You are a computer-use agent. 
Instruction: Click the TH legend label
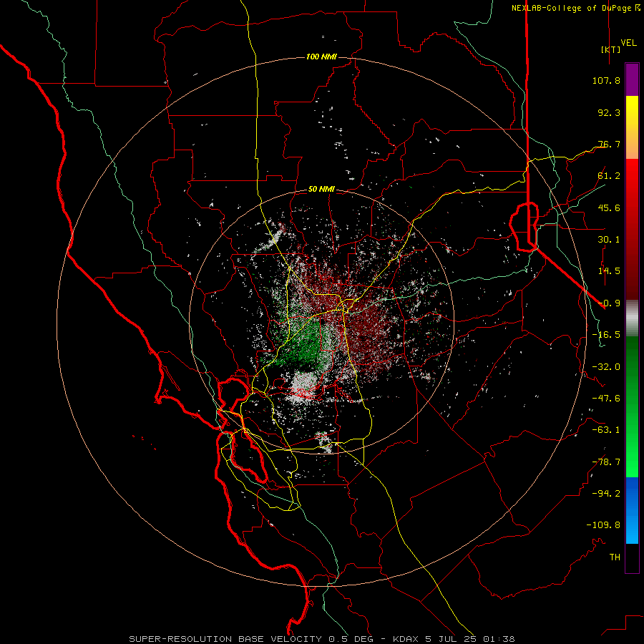coord(615,557)
